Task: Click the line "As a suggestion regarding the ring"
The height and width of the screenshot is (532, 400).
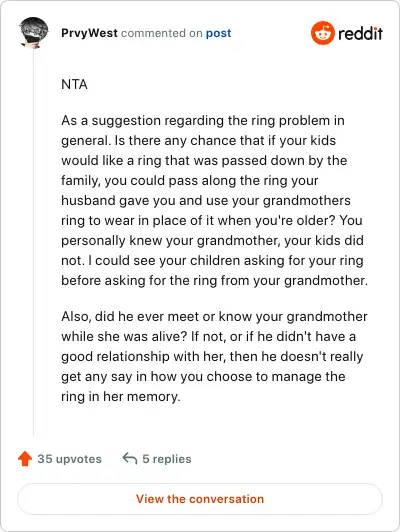Action: point(203,120)
